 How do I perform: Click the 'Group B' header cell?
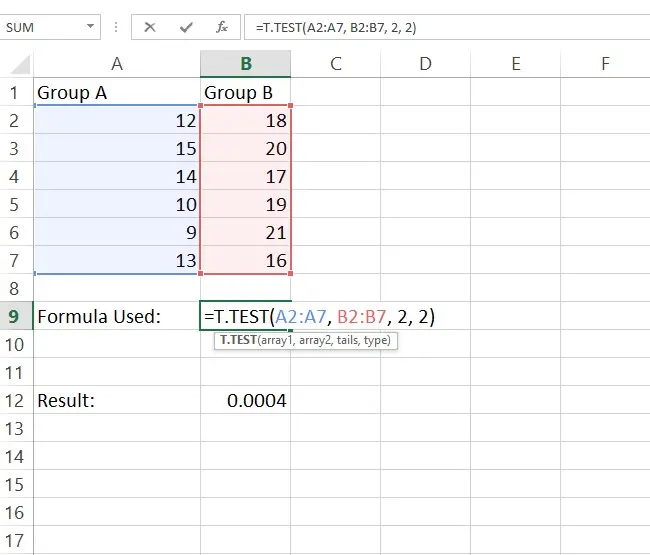246,92
